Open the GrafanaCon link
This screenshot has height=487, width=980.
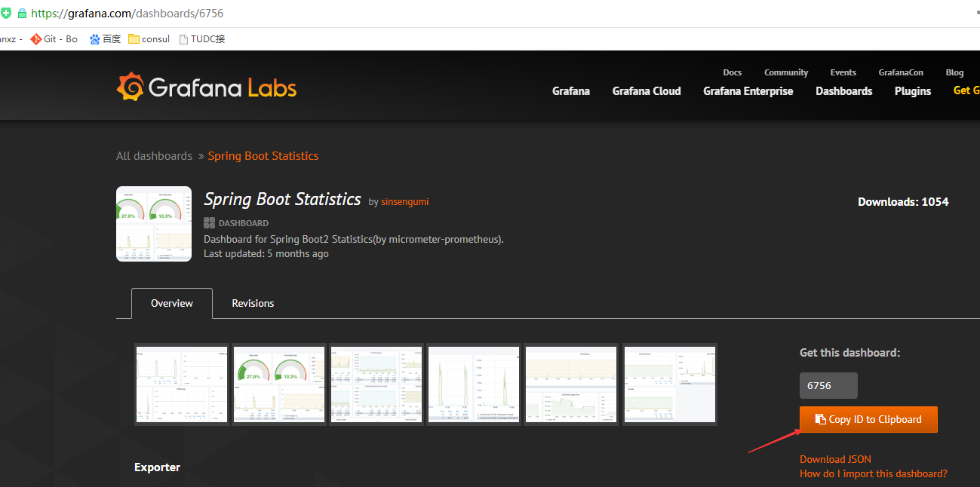point(901,72)
